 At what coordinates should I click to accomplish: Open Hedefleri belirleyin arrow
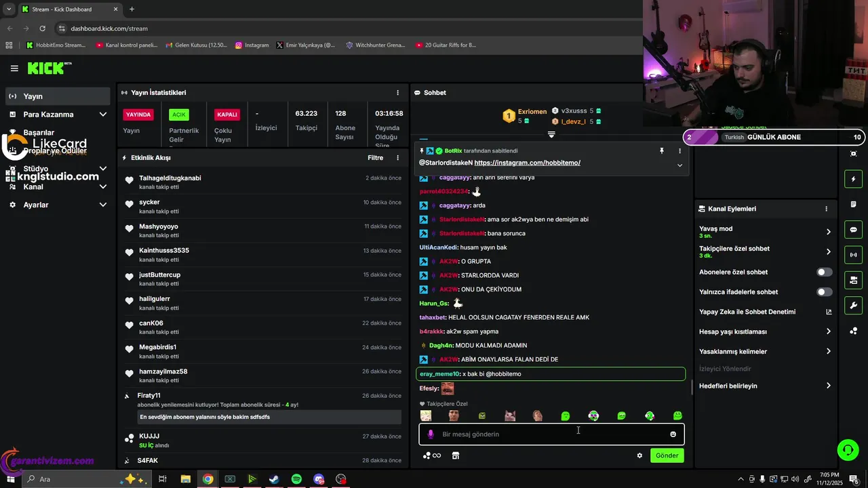pyautogui.click(x=828, y=386)
